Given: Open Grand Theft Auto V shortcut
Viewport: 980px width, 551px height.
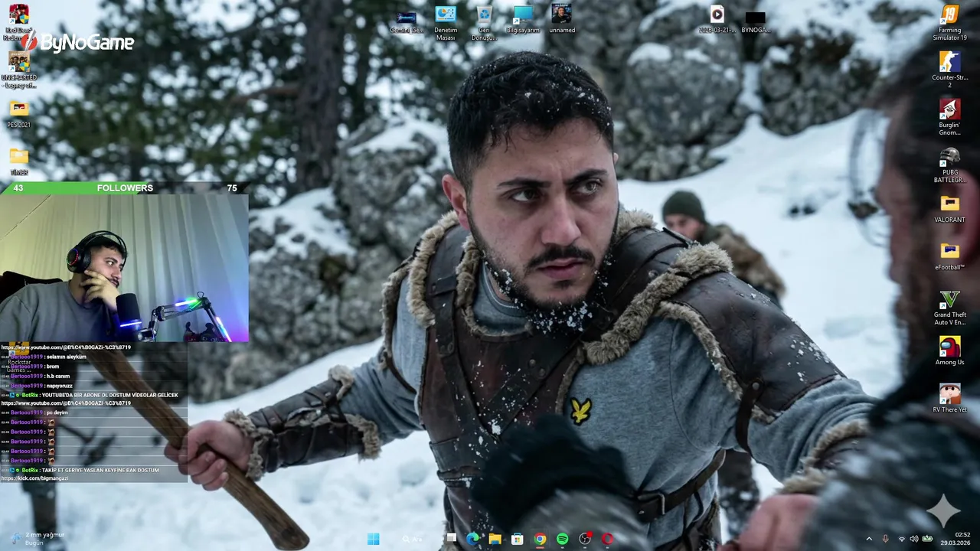Looking at the screenshot, I should [x=949, y=307].
